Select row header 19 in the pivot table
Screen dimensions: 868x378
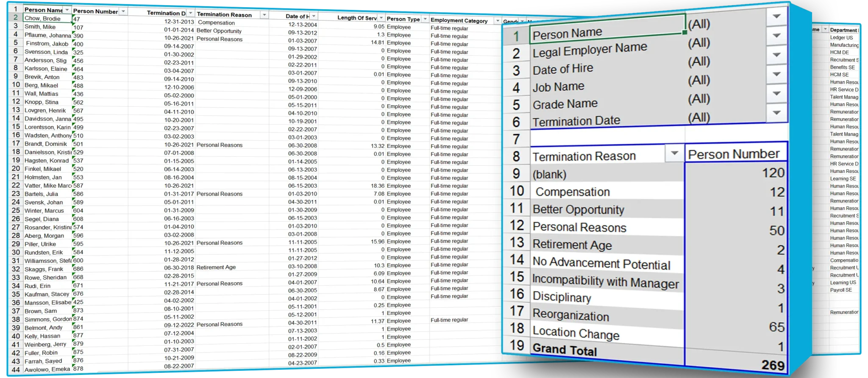click(x=517, y=345)
